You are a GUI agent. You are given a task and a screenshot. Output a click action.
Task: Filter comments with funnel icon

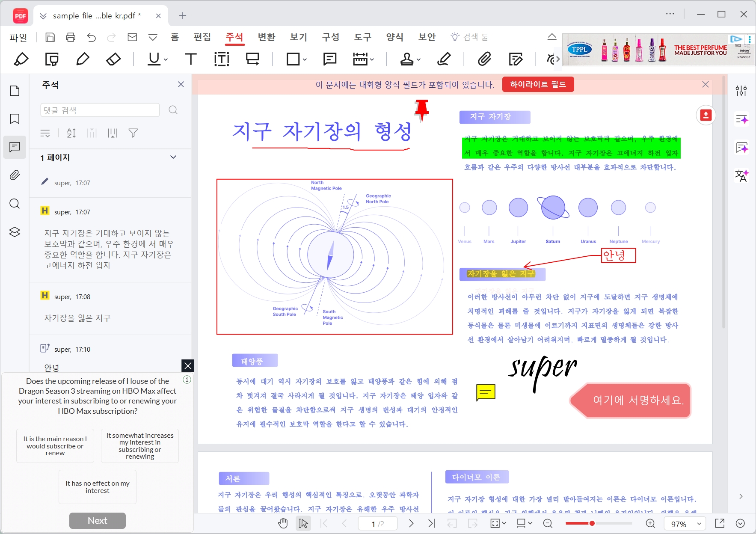click(133, 133)
